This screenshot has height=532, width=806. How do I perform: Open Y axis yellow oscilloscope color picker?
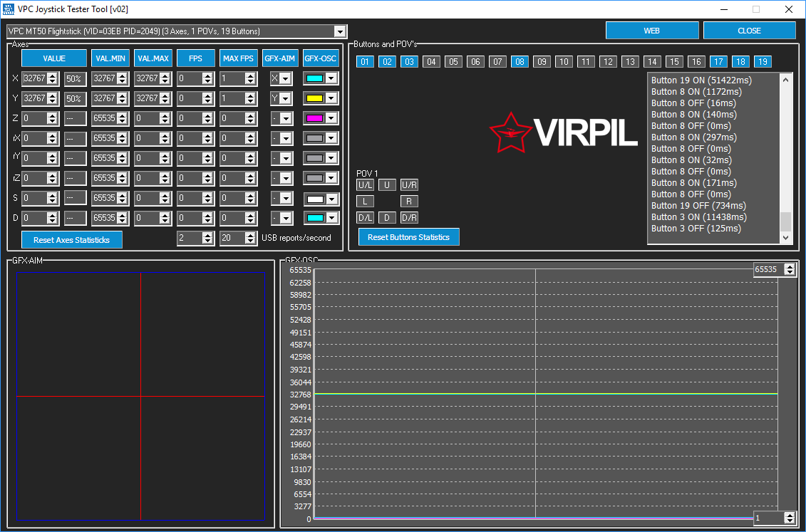pos(321,98)
